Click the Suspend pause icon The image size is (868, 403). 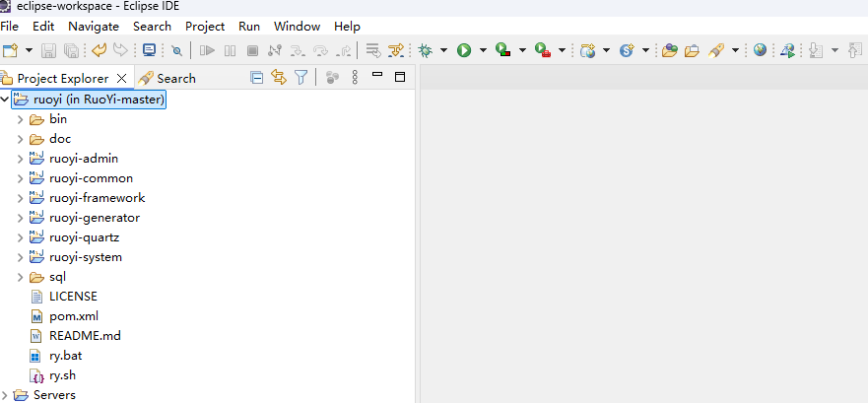click(230, 51)
